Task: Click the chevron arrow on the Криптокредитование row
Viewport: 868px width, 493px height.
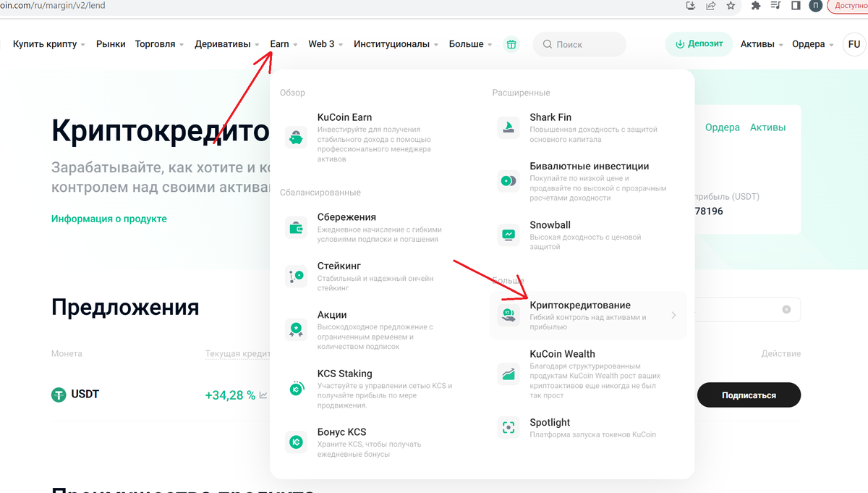Action: coord(673,315)
